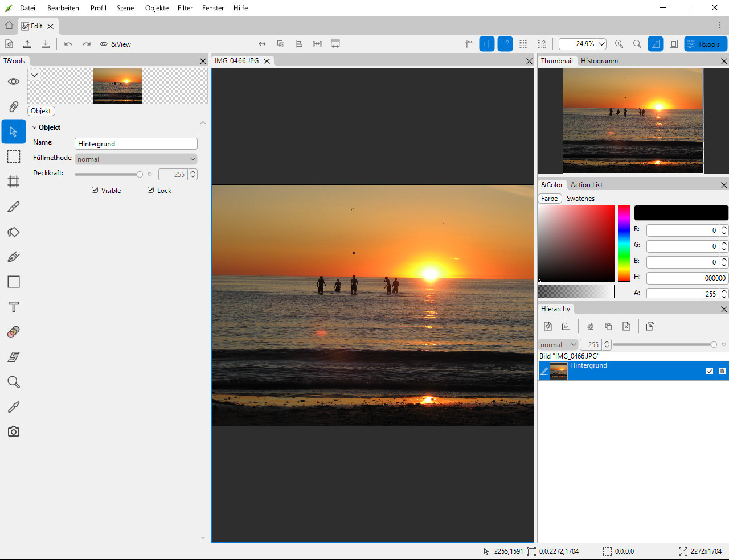This screenshot has height=560, width=729.
Task: Toggle the Lock checkbox
Action: (x=151, y=190)
